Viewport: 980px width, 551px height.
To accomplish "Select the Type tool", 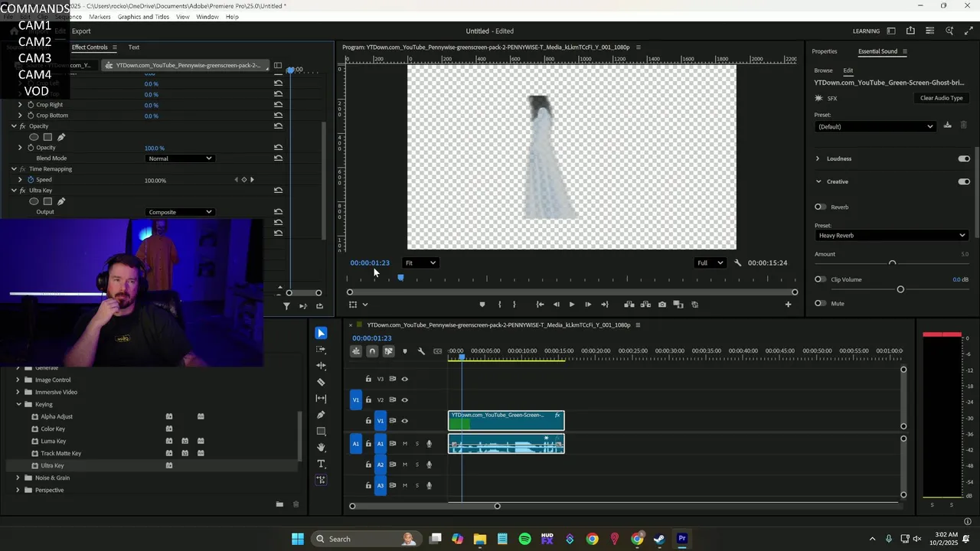I will (x=321, y=464).
